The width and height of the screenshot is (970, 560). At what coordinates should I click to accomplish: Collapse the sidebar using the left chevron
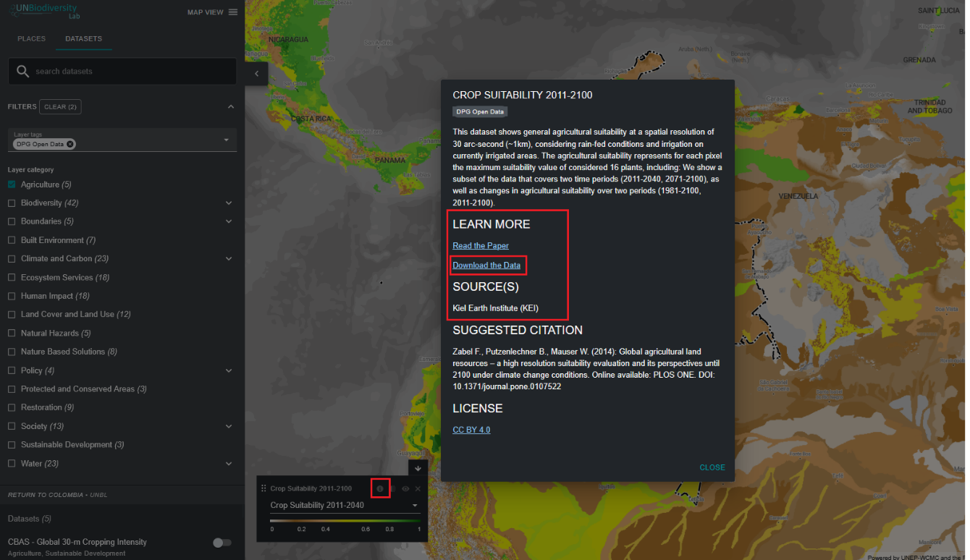[x=256, y=74]
